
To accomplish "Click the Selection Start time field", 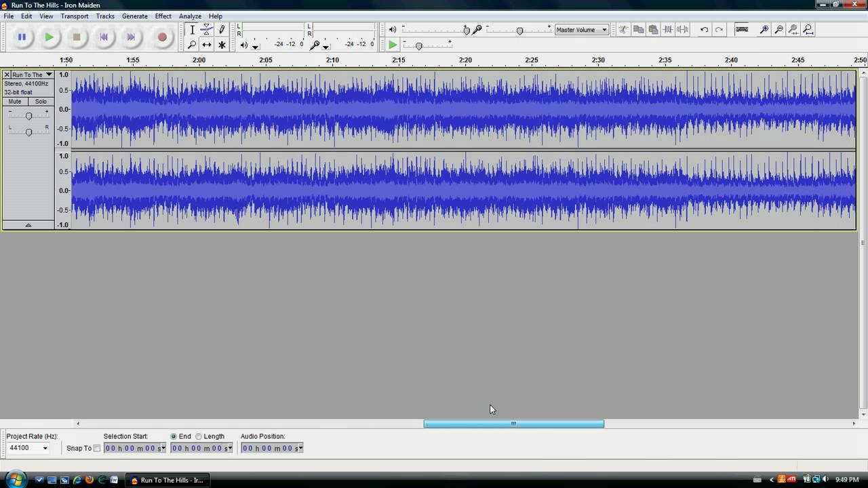I will pos(135,448).
